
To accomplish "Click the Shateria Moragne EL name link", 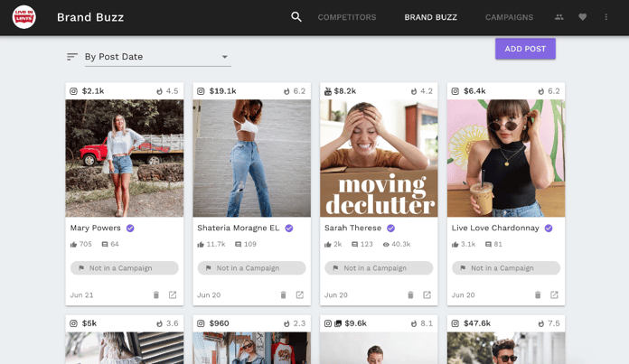I will [238, 229].
